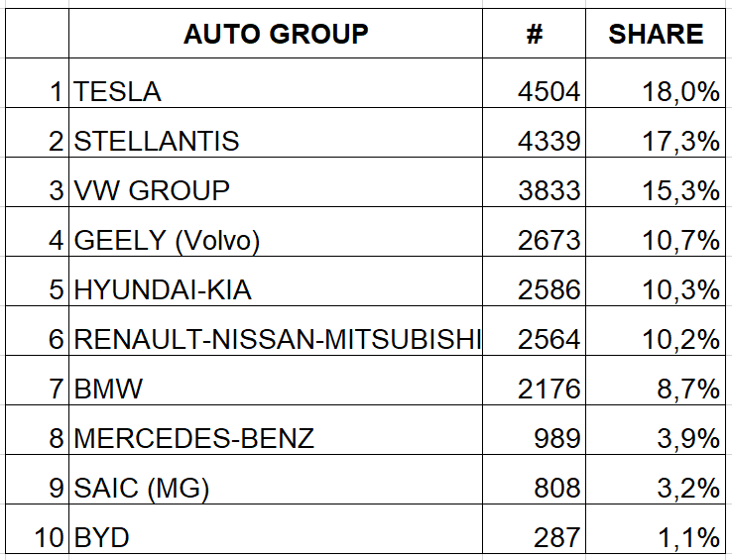732x560 pixels.
Task: Click the 1,1% share cell
Action: 656,528
